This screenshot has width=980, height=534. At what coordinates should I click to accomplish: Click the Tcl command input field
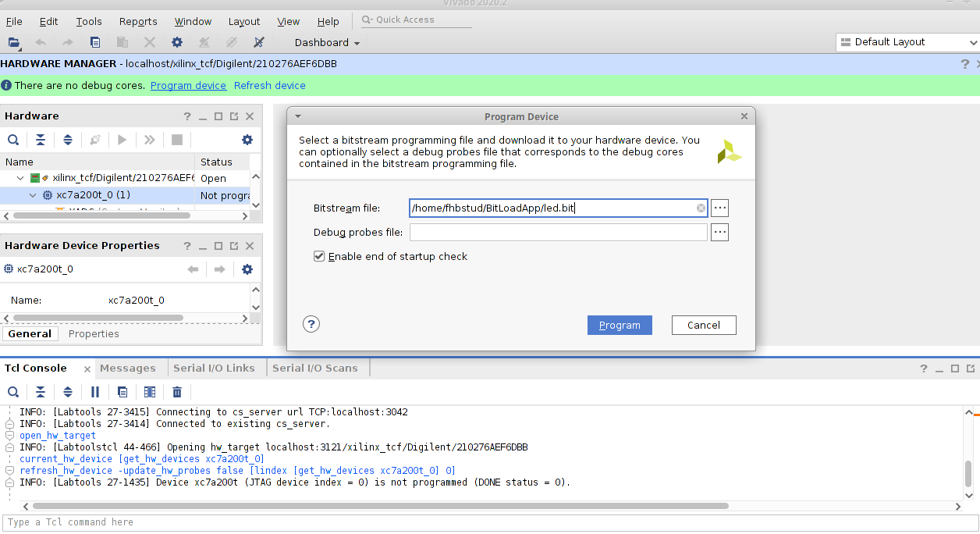tap(468, 522)
